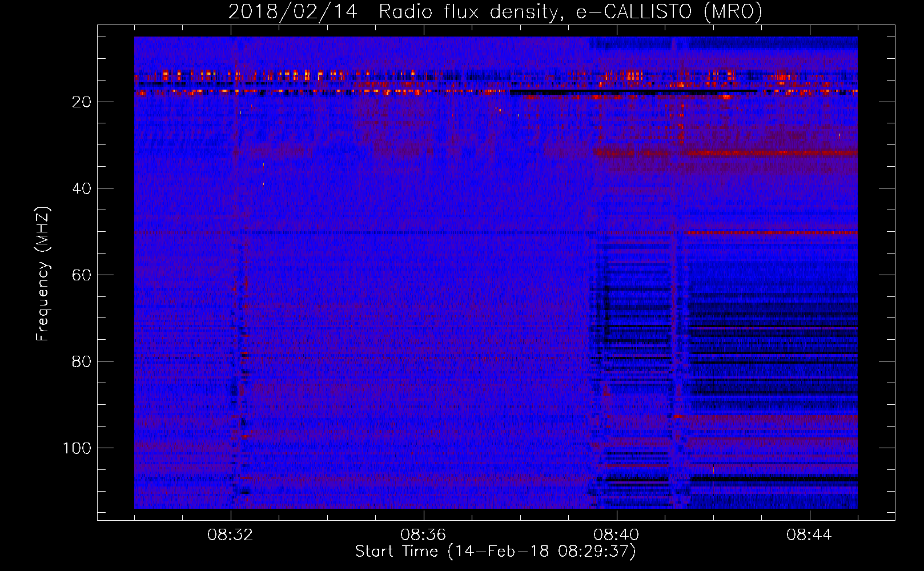924x571 pixels.
Task: Click the 60 frequency tick label
Action: [x=82, y=275]
